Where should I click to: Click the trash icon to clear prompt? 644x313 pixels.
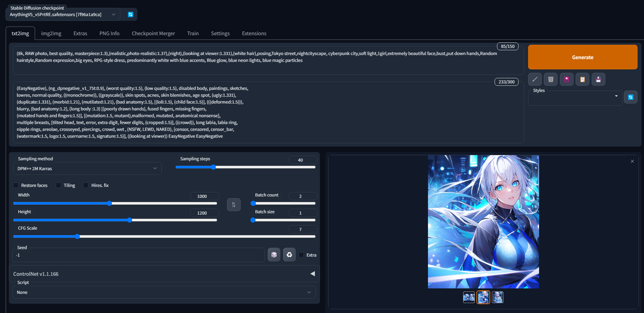click(x=551, y=79)
